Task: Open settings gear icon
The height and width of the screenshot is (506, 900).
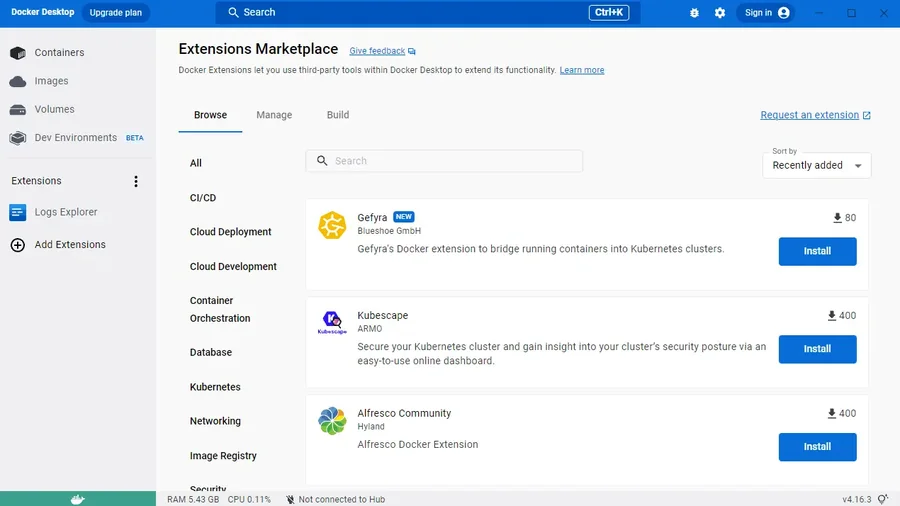Action: 720,13
